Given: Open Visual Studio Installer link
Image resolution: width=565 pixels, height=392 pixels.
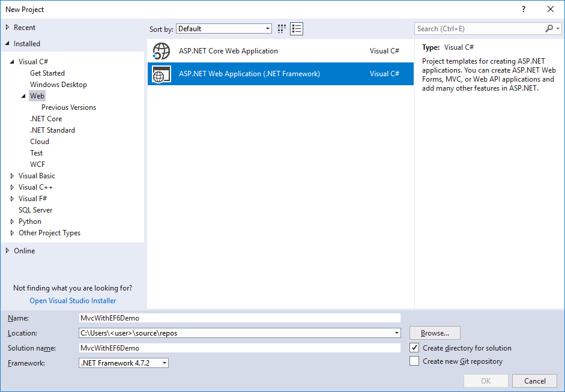Looking at the screenshot, I should [73, 301].
